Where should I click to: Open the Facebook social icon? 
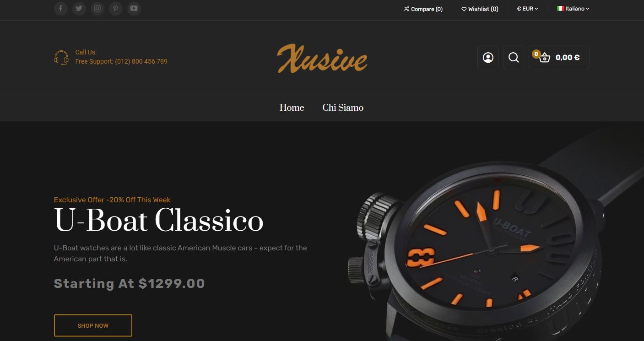[x=61, y=8]
